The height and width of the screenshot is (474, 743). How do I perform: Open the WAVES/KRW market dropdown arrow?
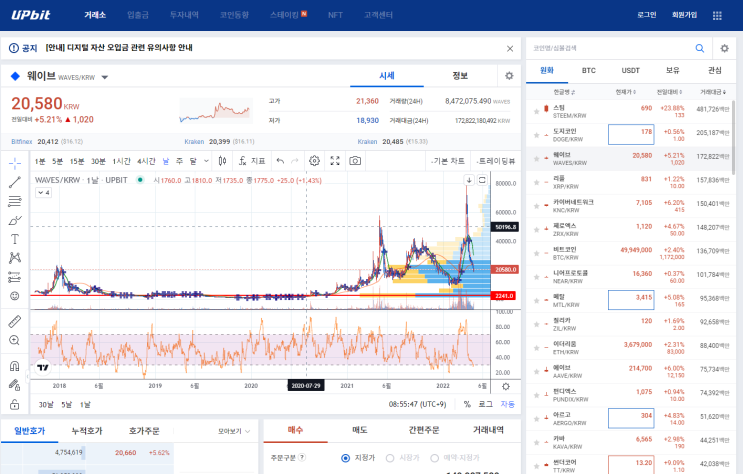click(x=105, y=77)
